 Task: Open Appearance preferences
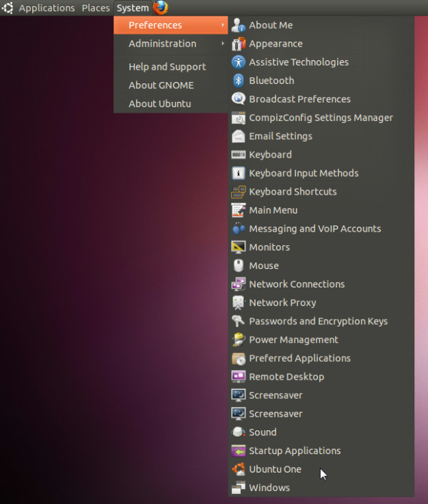321,44
